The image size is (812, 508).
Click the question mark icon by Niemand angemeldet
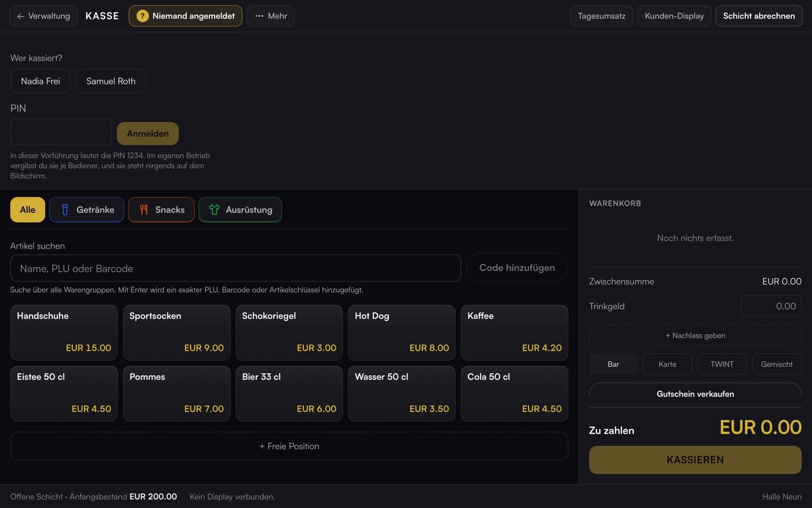[x=143, y=16]
